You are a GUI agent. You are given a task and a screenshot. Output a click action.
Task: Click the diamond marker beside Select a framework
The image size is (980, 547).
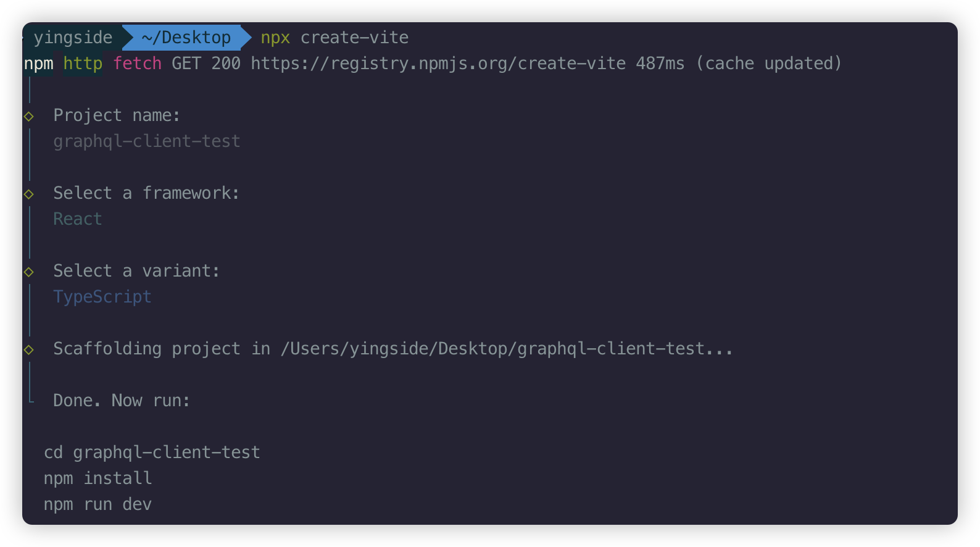click(x=29, y=194)
